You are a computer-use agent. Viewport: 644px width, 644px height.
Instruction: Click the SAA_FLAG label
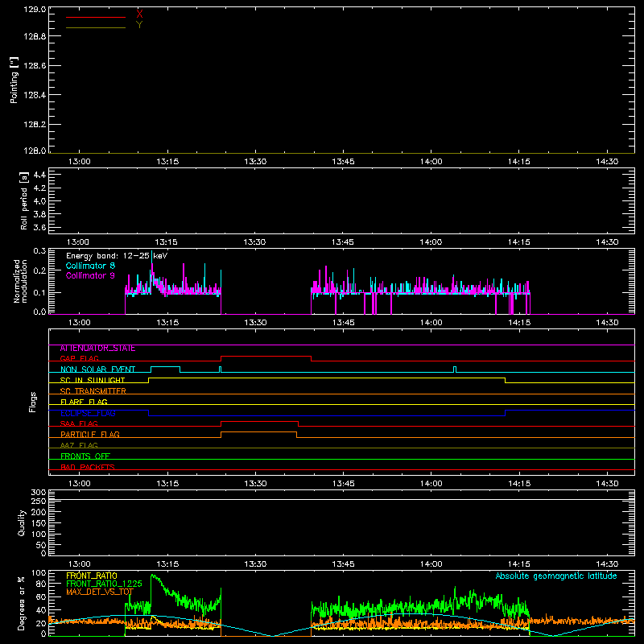(79, 423)
